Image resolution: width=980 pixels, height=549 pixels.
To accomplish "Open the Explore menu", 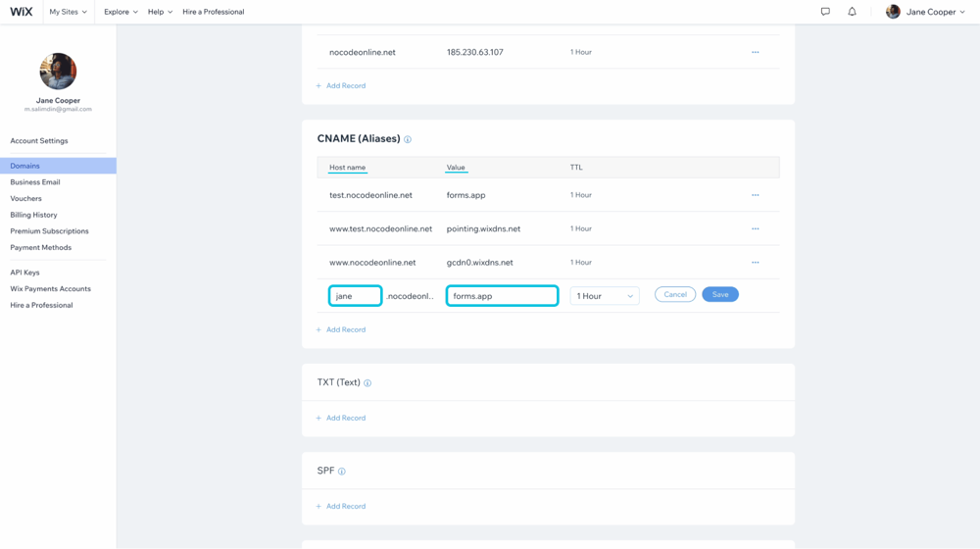I will (x=121, y=12).
